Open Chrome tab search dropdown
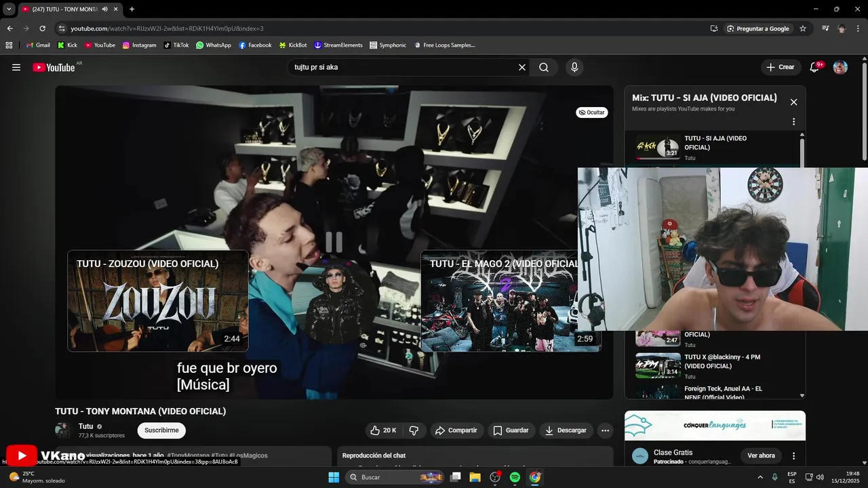The height and width of the screenshot is (488, 868). click(9, 9)
